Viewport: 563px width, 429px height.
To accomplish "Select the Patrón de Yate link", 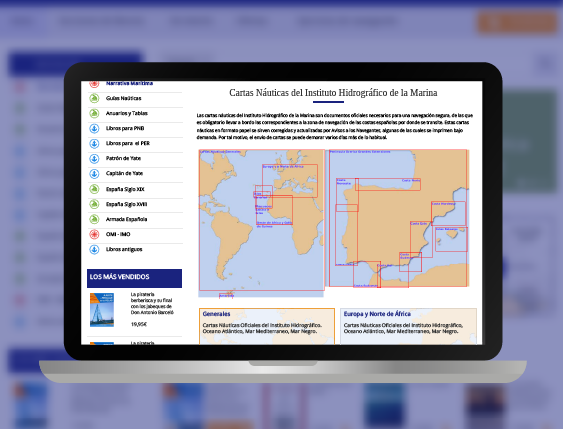I will [123, 158].
